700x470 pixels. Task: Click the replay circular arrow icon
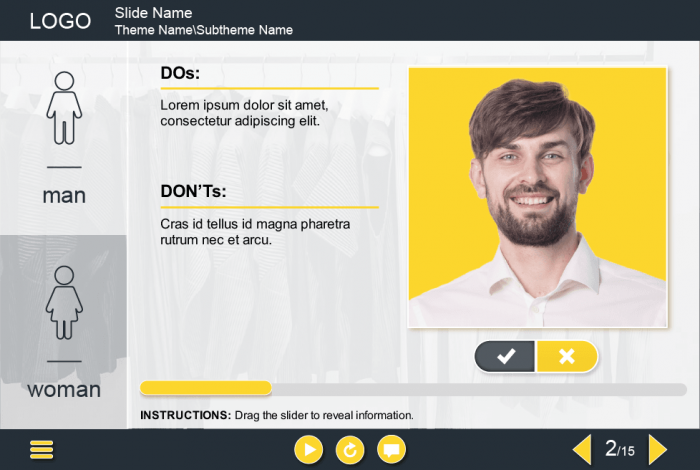click(x=350, y=449)
